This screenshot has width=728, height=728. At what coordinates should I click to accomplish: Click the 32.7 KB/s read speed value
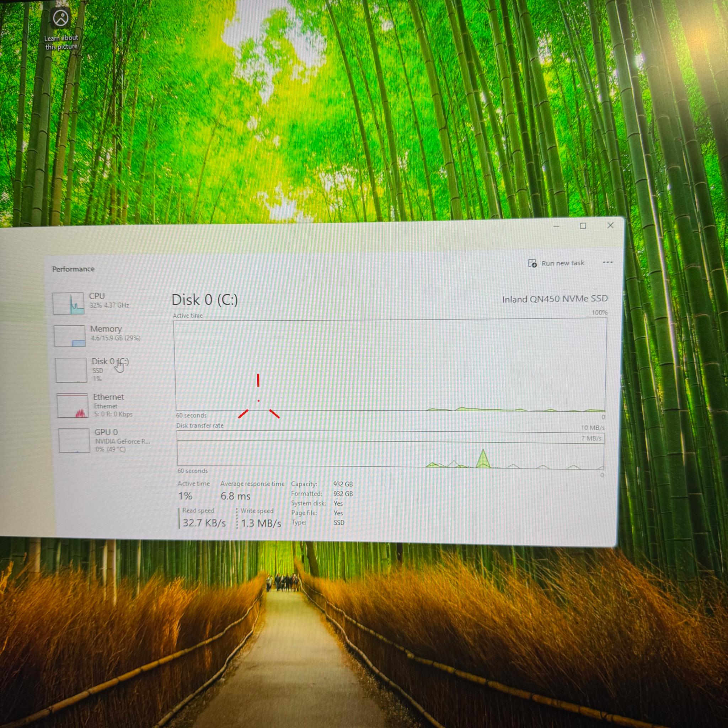pos(204,523)
